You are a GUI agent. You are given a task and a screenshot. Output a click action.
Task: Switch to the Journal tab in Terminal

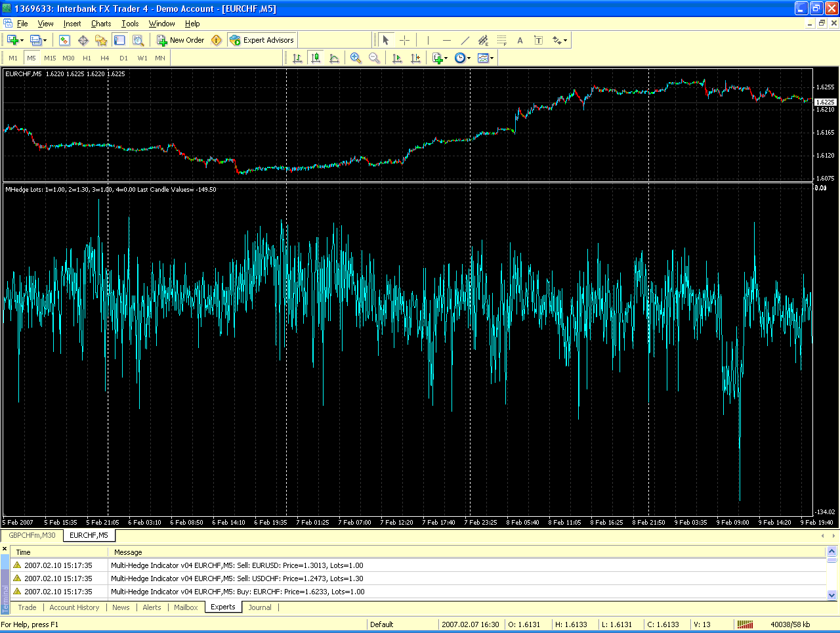coord(260,607)
